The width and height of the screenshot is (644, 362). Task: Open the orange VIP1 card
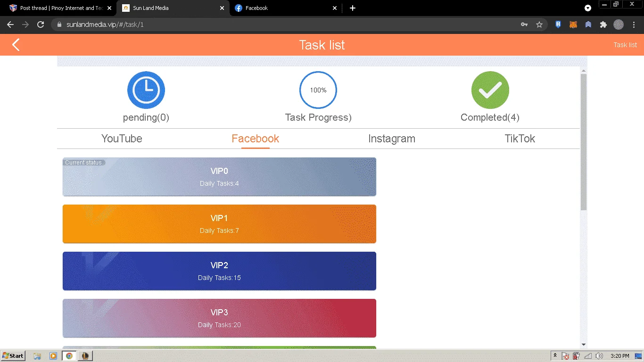(x=219, y=224)
